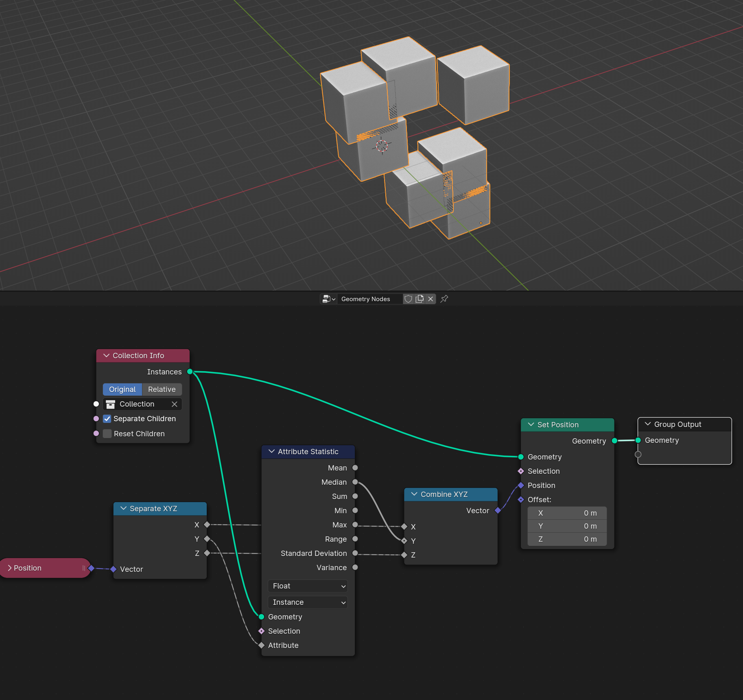Click Group Output empty virtual socket
The width and height of the screenshot is (743, 700).
pos(638,455)
